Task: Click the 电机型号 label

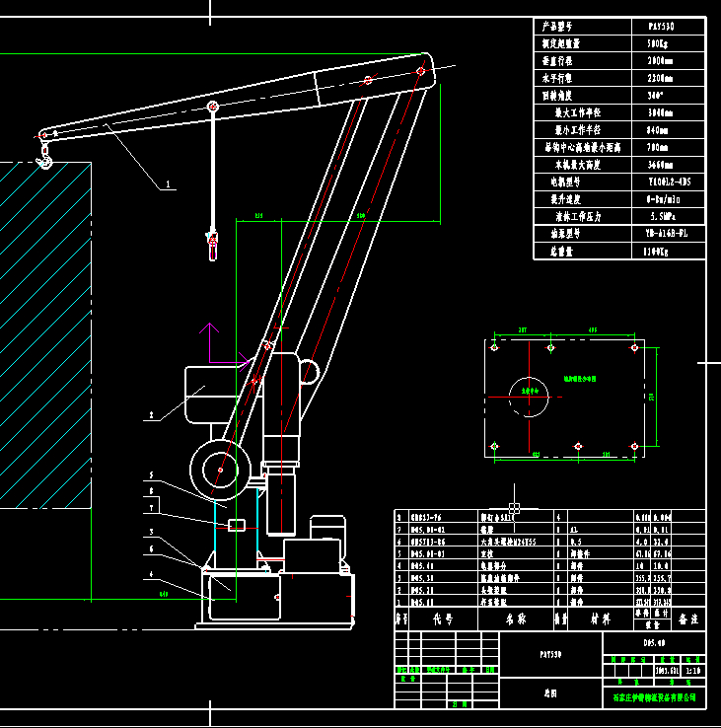Action: coord(565,182)
